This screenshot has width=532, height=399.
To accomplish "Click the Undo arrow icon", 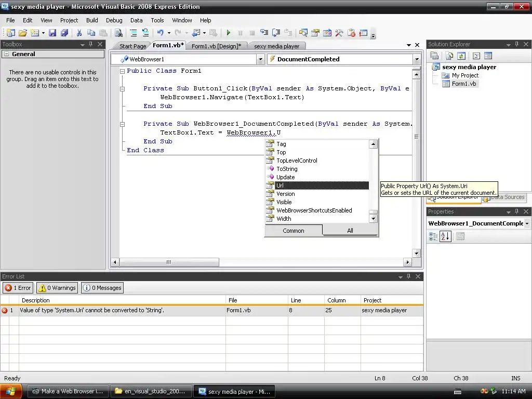I will point(160,33).
